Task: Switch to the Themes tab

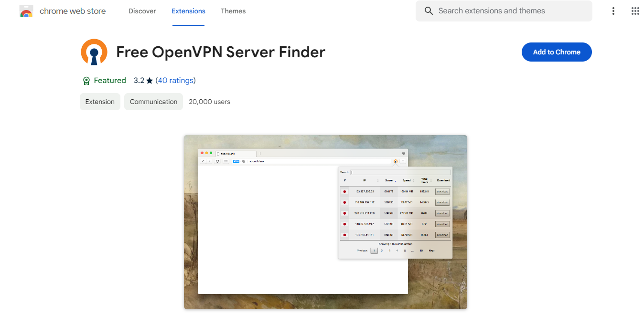Action: coord(233,11)
